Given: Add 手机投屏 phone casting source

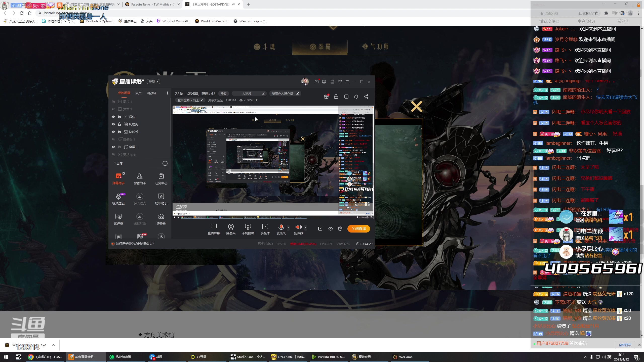Looking at the screenshot, I should click(x=248, y=229).
